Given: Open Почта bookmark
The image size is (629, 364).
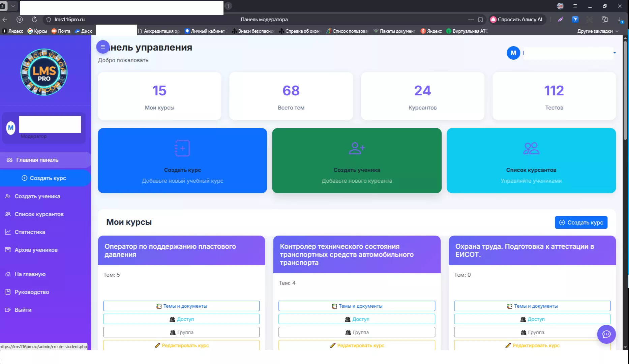Looking at the screenshot, I should point(61,31).
